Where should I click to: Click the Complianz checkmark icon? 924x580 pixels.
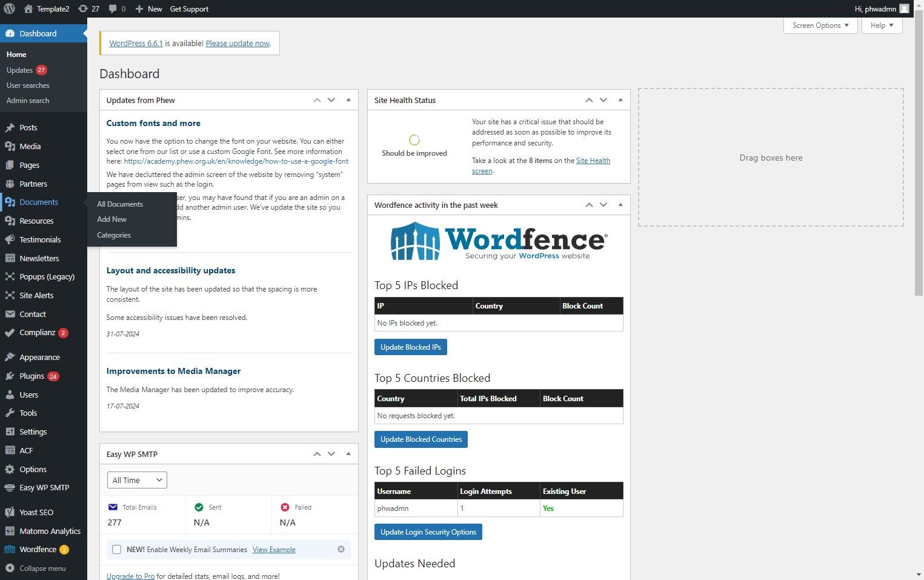pos(10,332)
